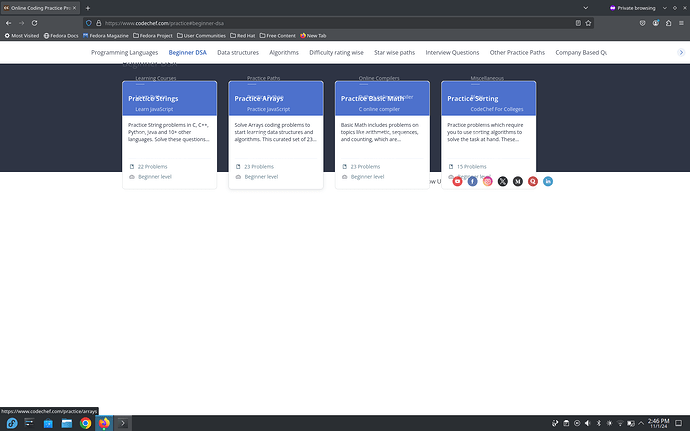Expand the Free Content bookmark folder
Viewport: 690px width, 431px height.
278,36
